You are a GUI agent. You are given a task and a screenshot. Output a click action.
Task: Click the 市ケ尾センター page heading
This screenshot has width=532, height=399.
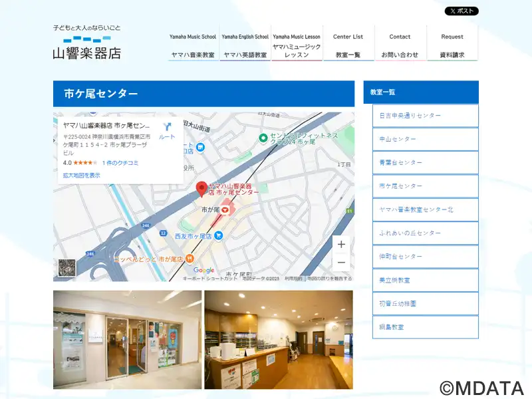click(x=204, y=94)
